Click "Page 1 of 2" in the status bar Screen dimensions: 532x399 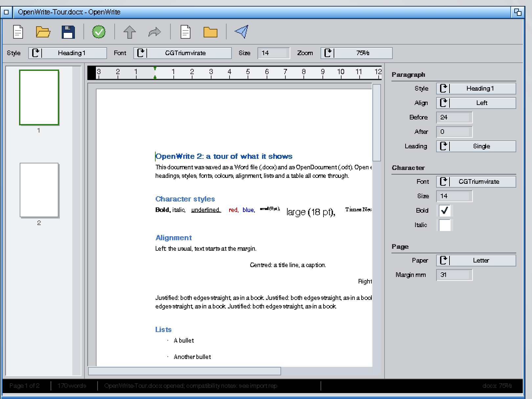click(25, 386)
